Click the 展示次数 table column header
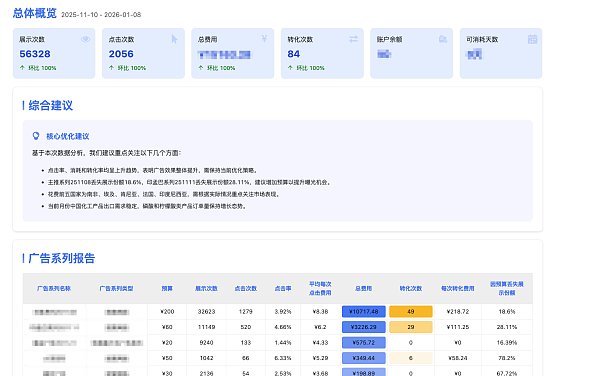Viewport: 600px width, 376px height. pyautogui.click(x=206, y=288)
